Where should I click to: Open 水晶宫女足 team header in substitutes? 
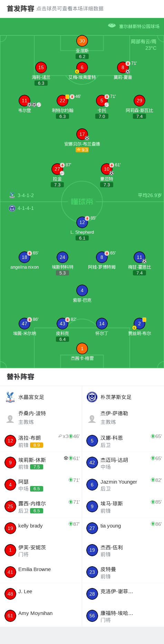(41, 397)
